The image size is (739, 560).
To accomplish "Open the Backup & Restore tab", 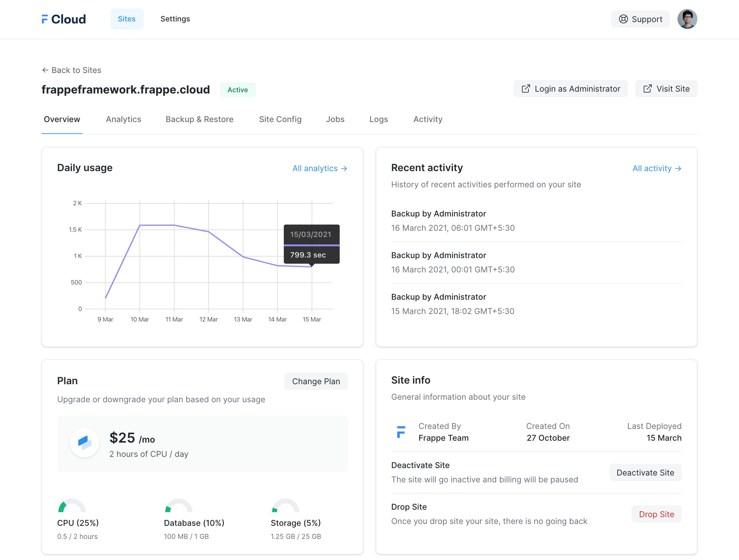I will [x=199, y=119].
